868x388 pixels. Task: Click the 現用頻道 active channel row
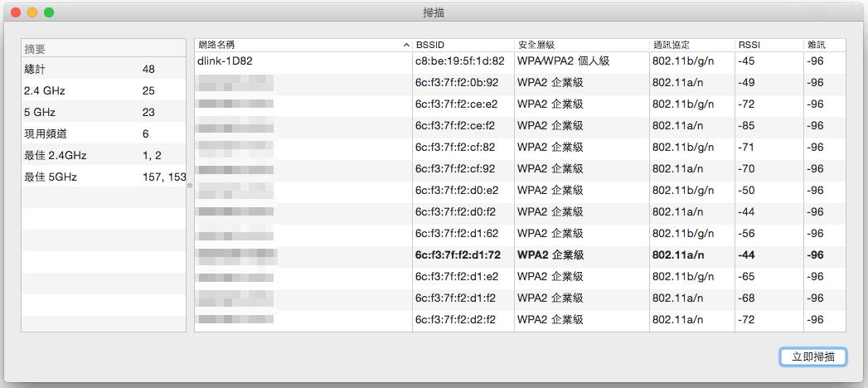(104, 134)
